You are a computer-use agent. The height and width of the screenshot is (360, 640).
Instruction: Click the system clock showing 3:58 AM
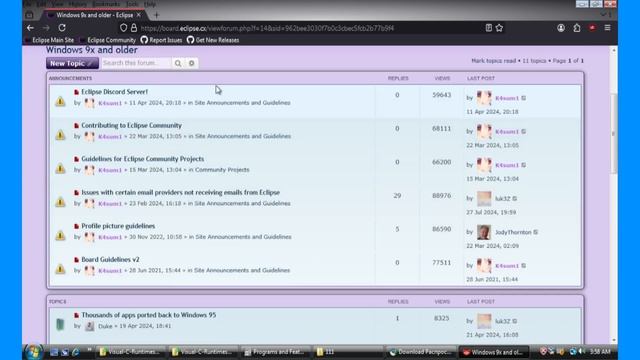coord(600,352)
